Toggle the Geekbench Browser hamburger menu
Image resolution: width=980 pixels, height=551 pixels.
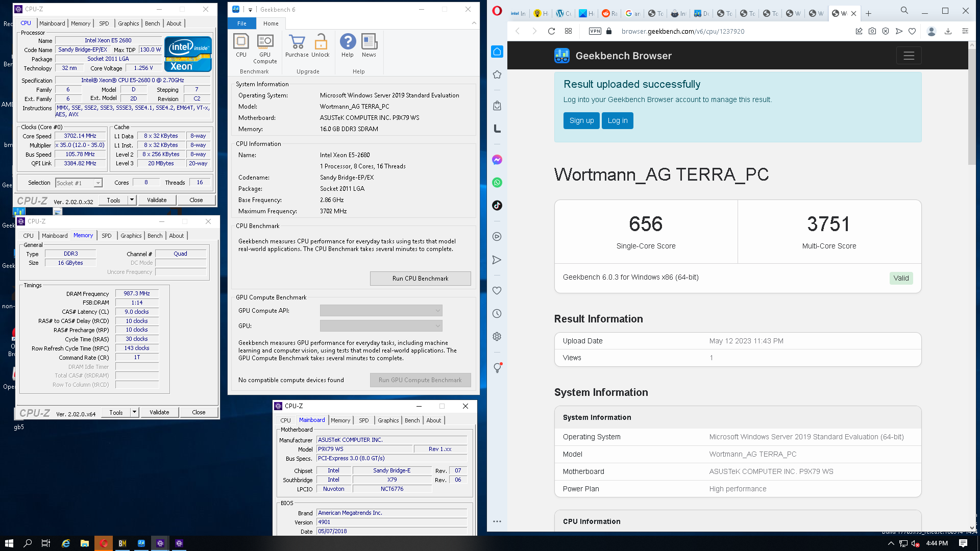click(x=909, y=56)
